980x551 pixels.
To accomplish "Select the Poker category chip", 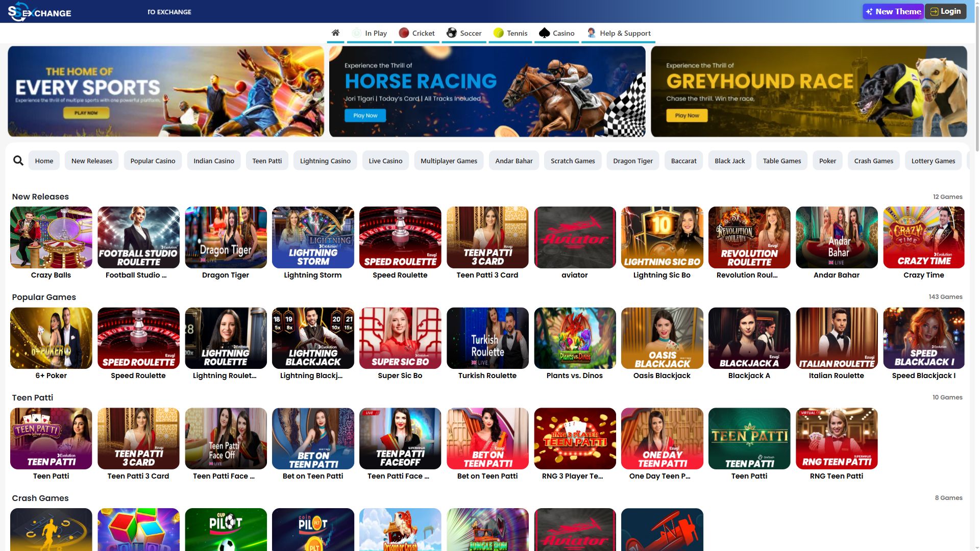I will coord(827,161).
